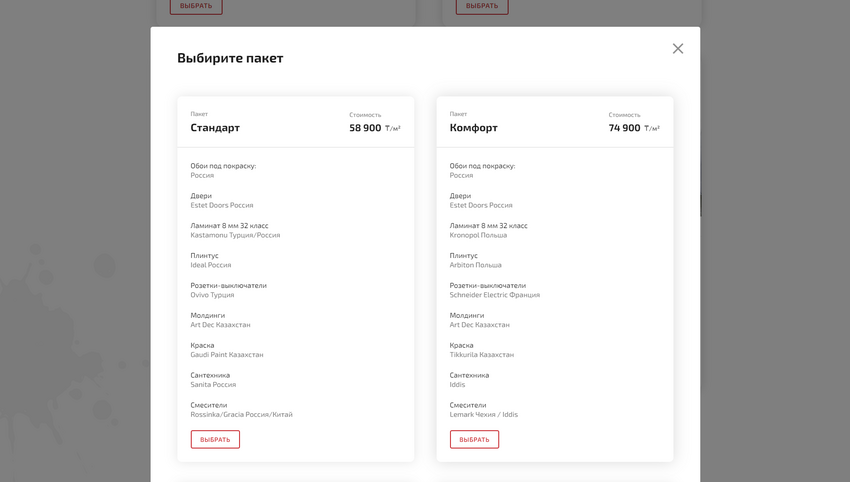Click Rossinka/Gracia Россия/Китай faucets entry
The height and width of the screenshot is (482, 850).
point(242,414)
